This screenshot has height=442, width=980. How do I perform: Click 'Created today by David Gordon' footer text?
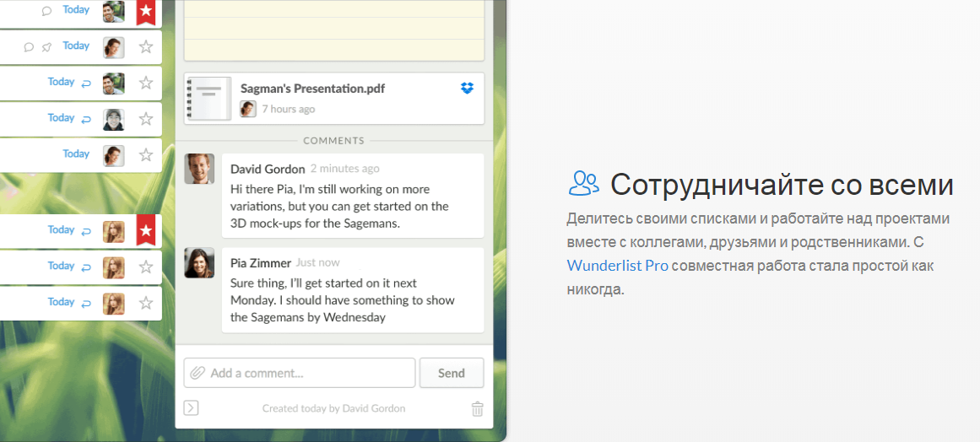pos(333,408)
